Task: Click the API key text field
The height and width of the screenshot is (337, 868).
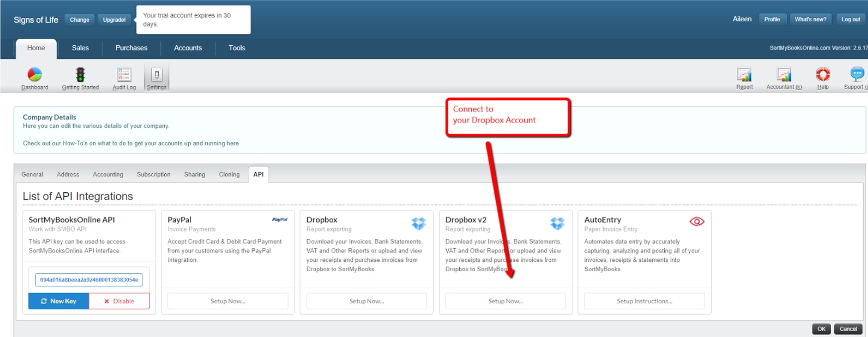Action: click(x=89, y=280)
